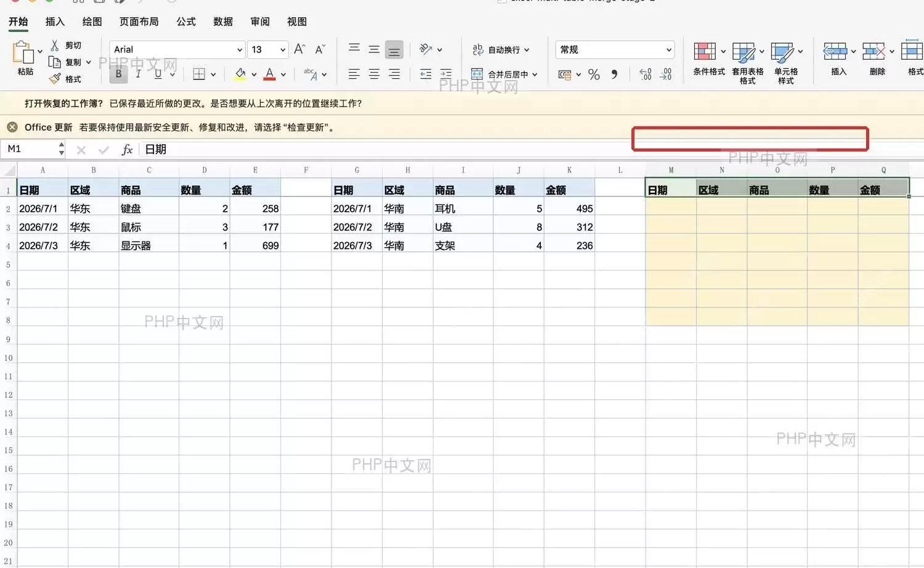Screen dimensions: 924x568
Task: Open Conditional Formatting 条件格式
Action: tap(709, 59)
